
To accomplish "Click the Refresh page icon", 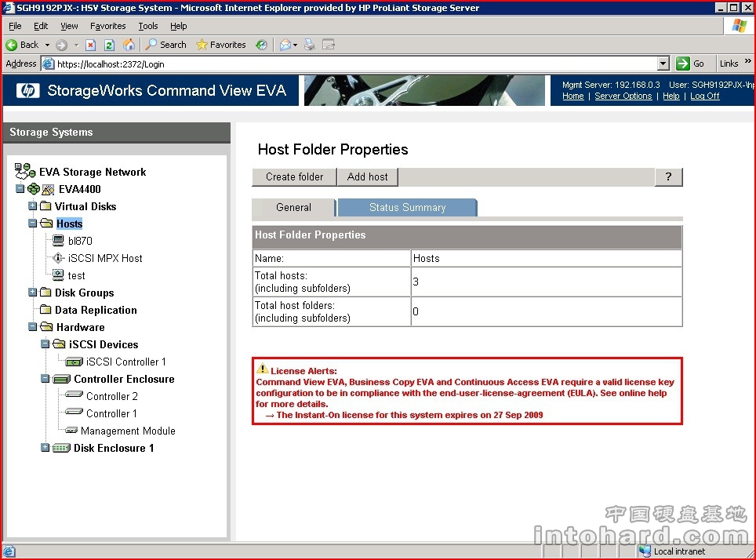I will pos(110,45).
